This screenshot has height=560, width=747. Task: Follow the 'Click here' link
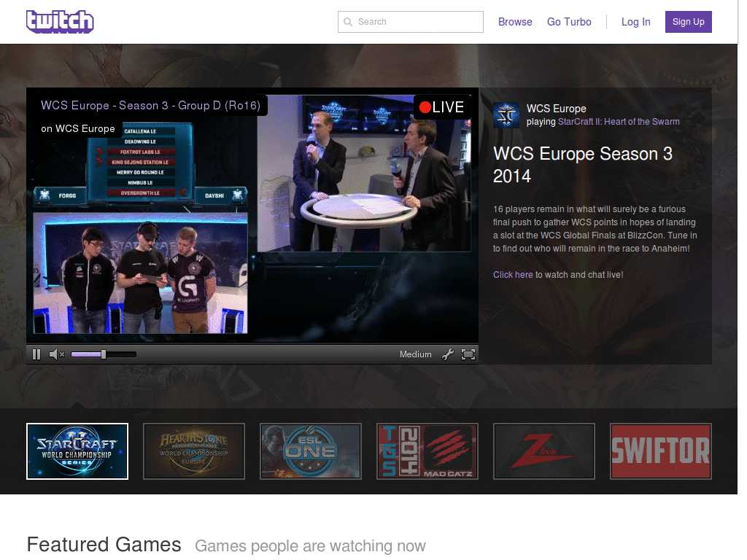pyautogui.click(x=513, y=275)
